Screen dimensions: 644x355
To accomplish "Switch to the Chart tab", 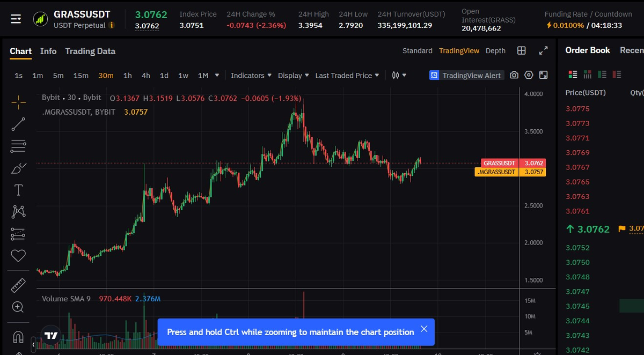I will click(x=21, y=51).
